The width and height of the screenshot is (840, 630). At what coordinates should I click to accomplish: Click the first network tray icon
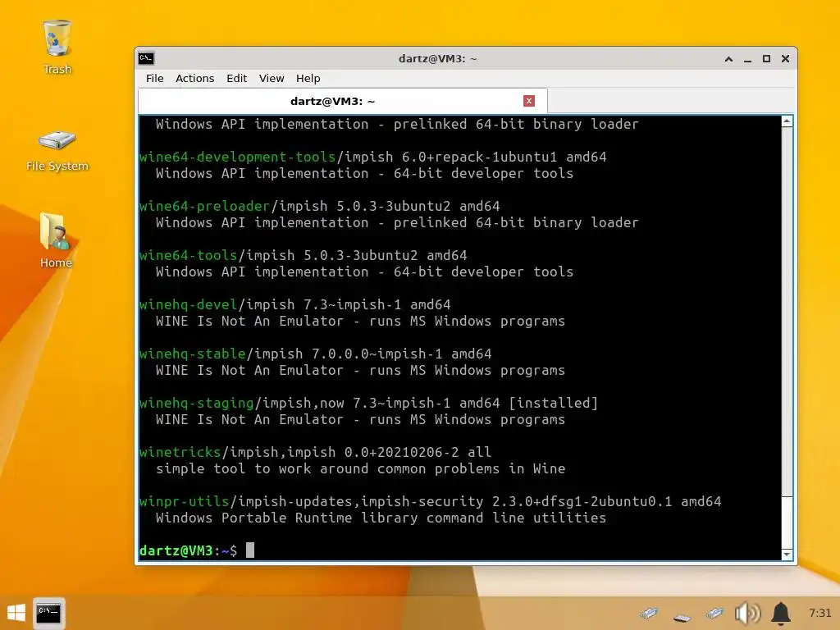tap(649, 613)
